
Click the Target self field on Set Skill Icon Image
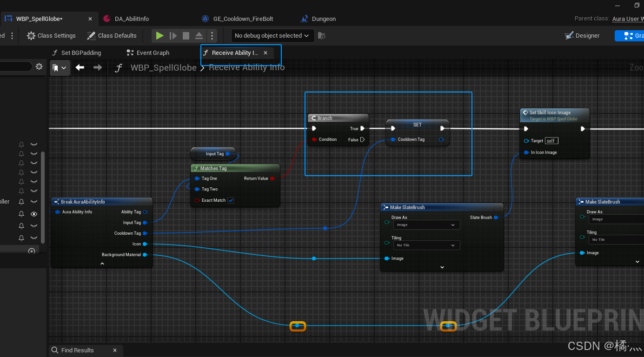[x=551, y=140]
